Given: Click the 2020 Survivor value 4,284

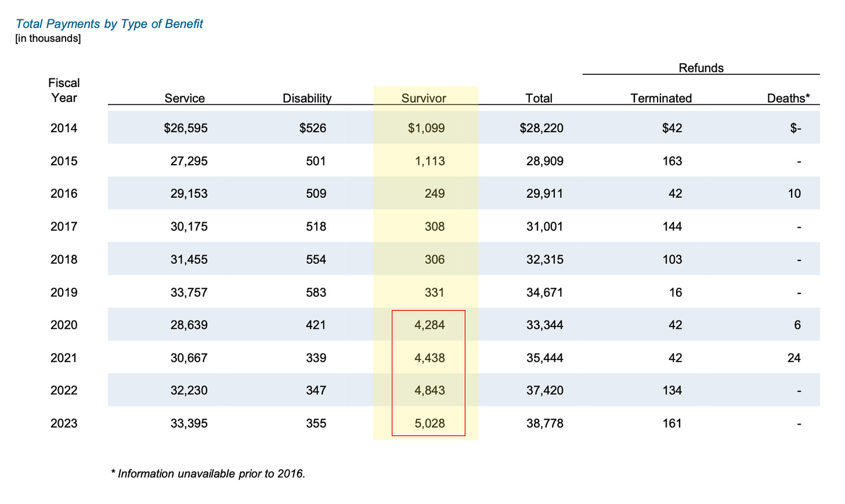Looking at the screenshot, I should 429,325.
